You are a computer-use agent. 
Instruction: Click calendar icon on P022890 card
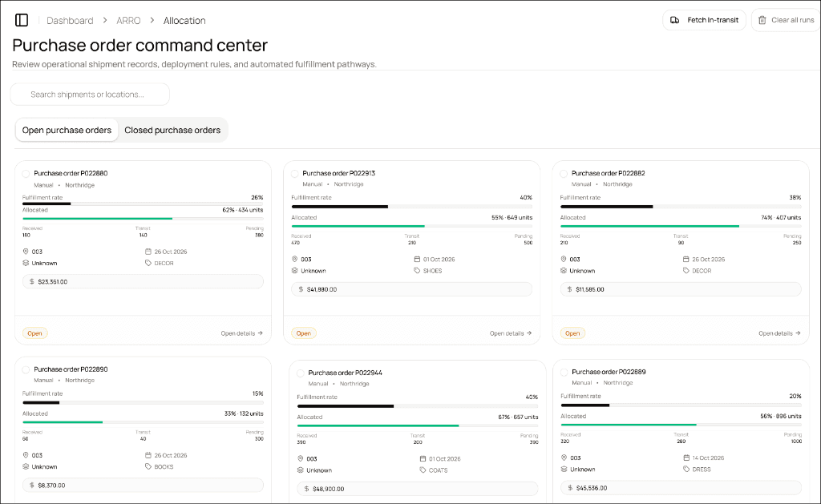coord(148,455)
